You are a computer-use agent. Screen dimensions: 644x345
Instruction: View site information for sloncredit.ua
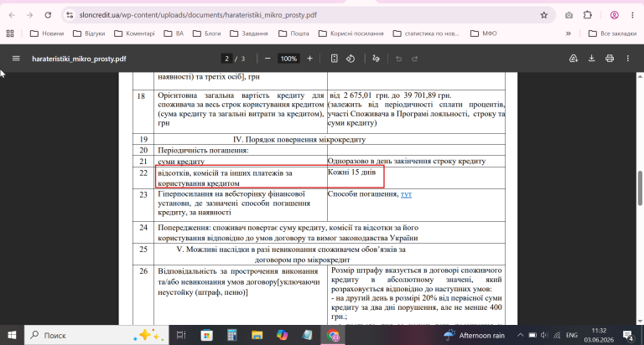pos(70,15)
